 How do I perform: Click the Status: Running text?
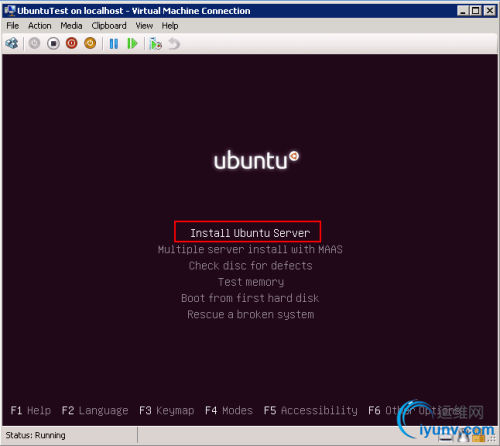point(36,435)
